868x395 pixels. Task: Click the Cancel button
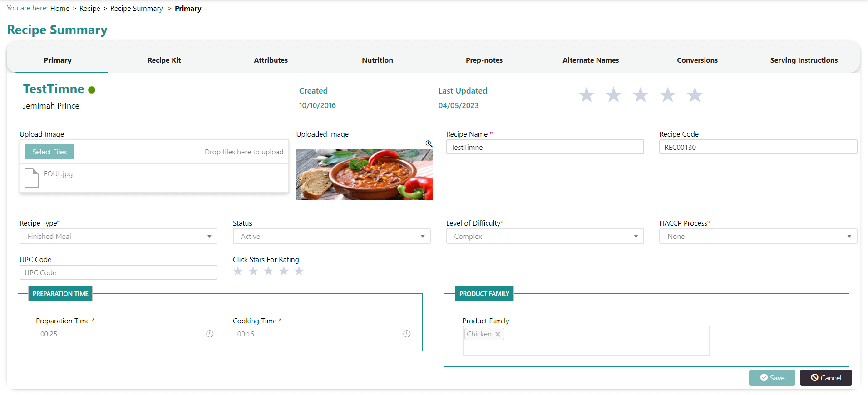[x=826, y=378]
